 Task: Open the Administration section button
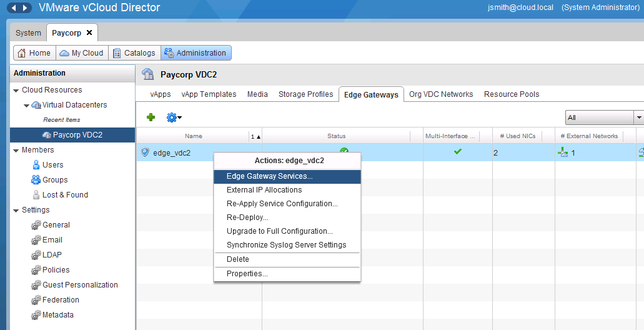pos(196,53)
